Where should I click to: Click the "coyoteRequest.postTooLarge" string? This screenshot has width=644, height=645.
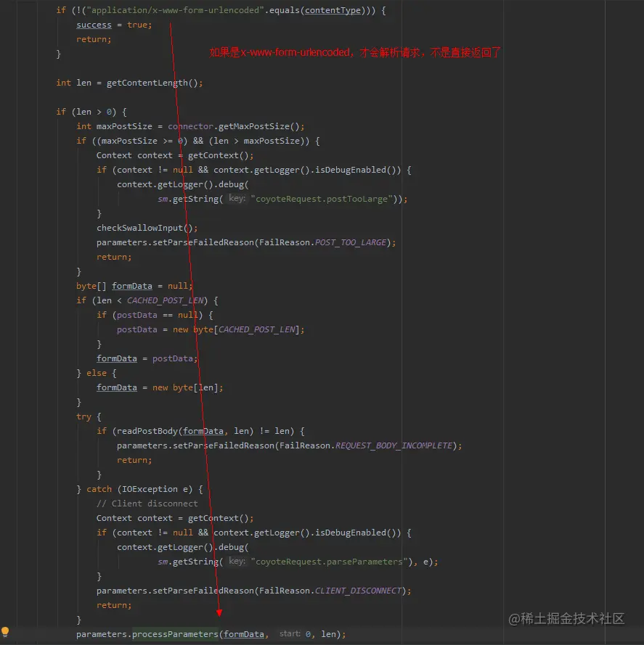322,199
